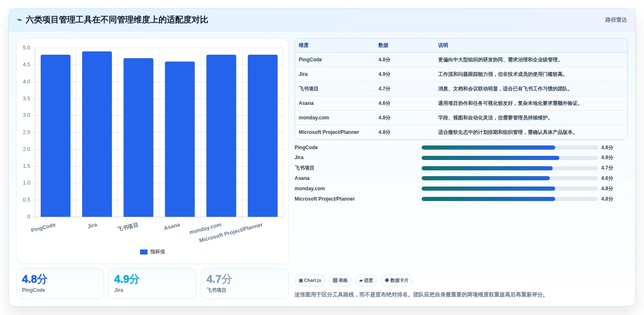This screenshot has height=315, width=644.
Task: Click the 4.6分 value beside Asana progress
Action: tap(607, 178)
